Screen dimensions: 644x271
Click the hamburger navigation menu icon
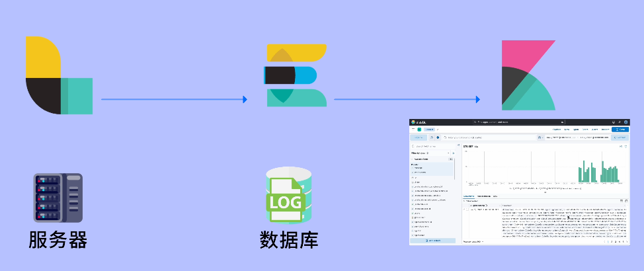pos(414,130)
